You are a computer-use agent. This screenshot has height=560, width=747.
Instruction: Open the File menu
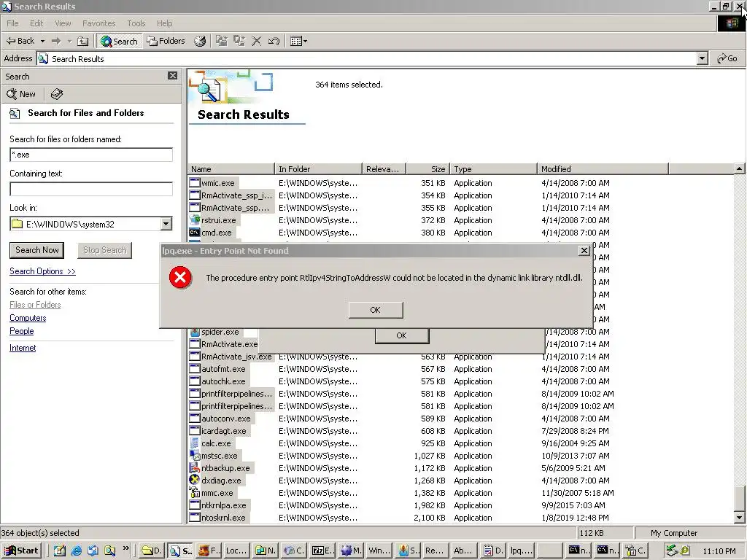[12, 23]
